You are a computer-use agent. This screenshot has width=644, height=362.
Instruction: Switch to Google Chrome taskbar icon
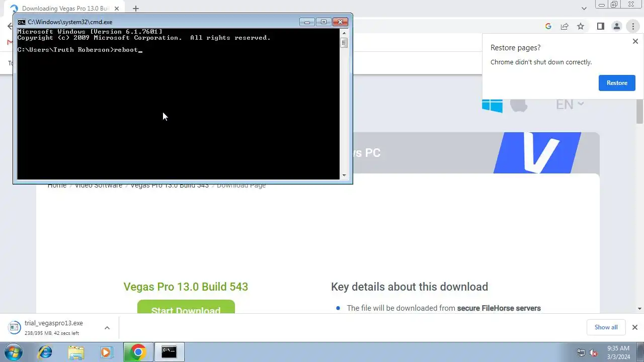pyautogui.click(x=138, y=352)
